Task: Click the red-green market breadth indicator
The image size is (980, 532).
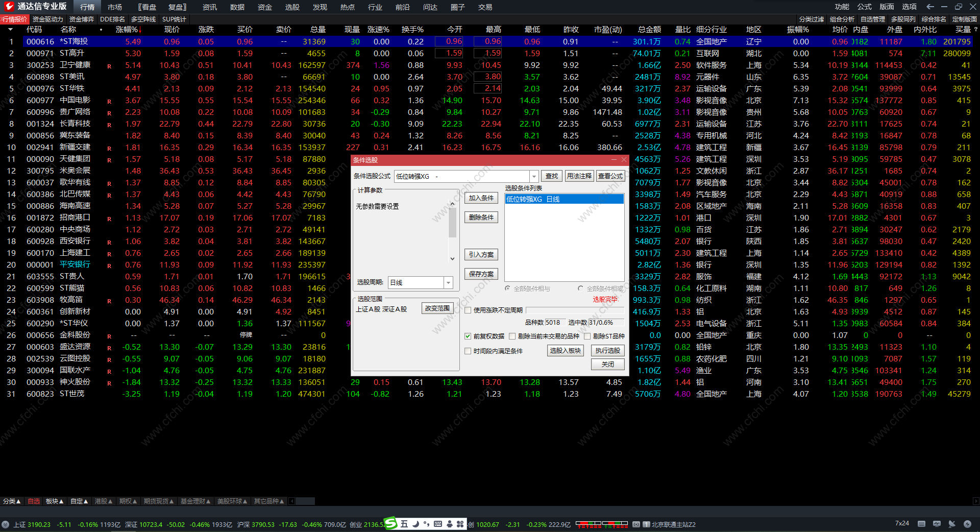Action: pos(602,524)
